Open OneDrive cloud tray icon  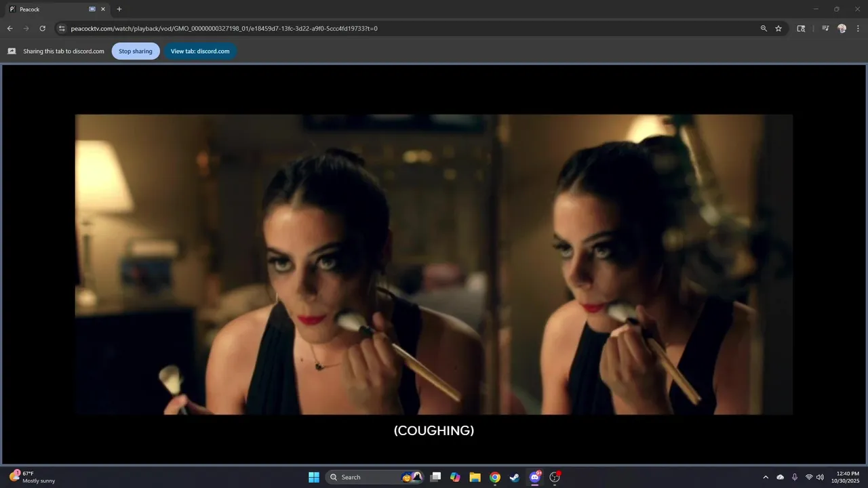click(781, 477)
